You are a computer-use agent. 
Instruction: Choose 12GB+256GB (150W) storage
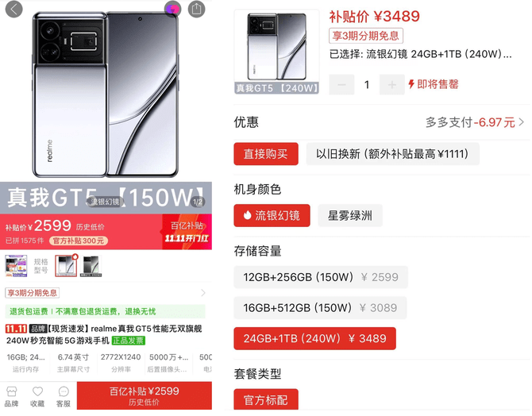[x=321, y=277]
